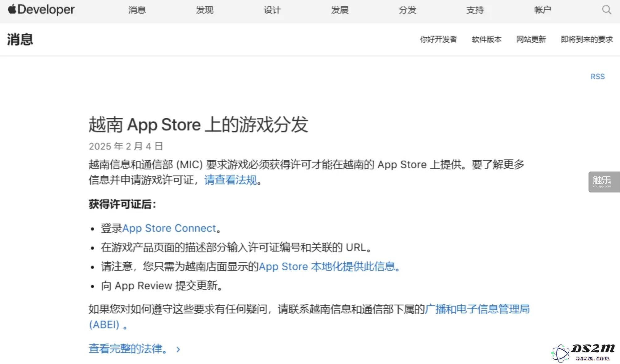
Task: Open the 发现 navigation item
Action: pyautogui.click(x=205, y=10)
